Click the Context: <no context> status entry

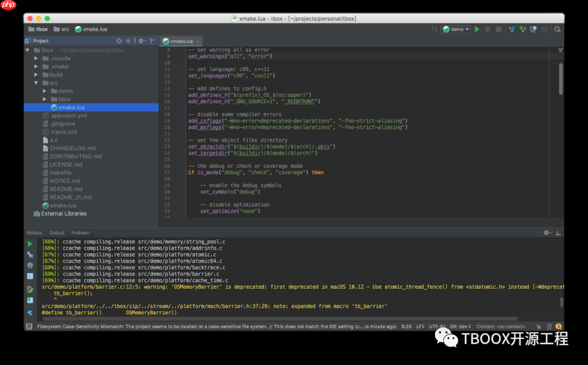(x=501, y=327)
